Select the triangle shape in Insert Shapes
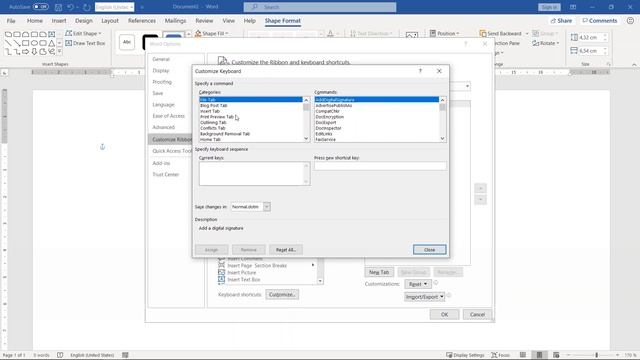Image resolution: width=640 pixels, height=360 pixels. coord(51,43)
